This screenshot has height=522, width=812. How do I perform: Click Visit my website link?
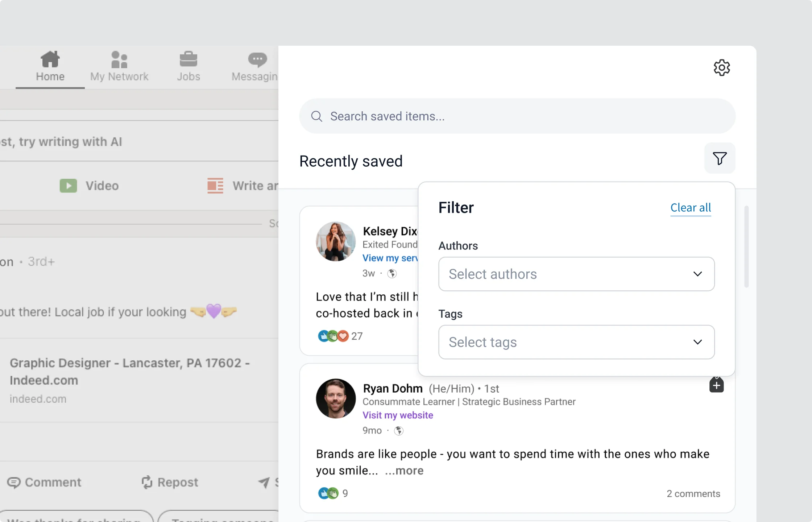(398, 415)
